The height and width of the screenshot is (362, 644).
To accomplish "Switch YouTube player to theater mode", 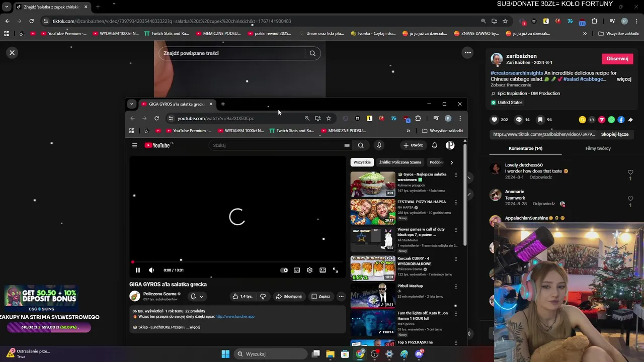I will tap(323, 270).
